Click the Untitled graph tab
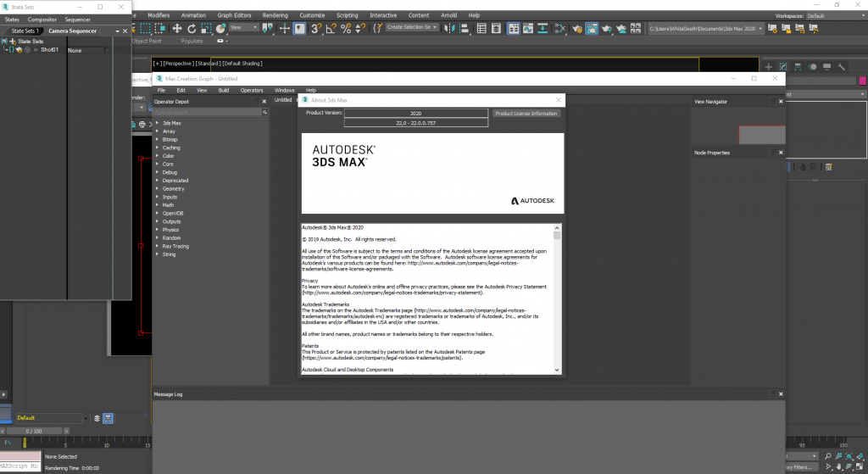The image size is (868, 474). point(283,100)
